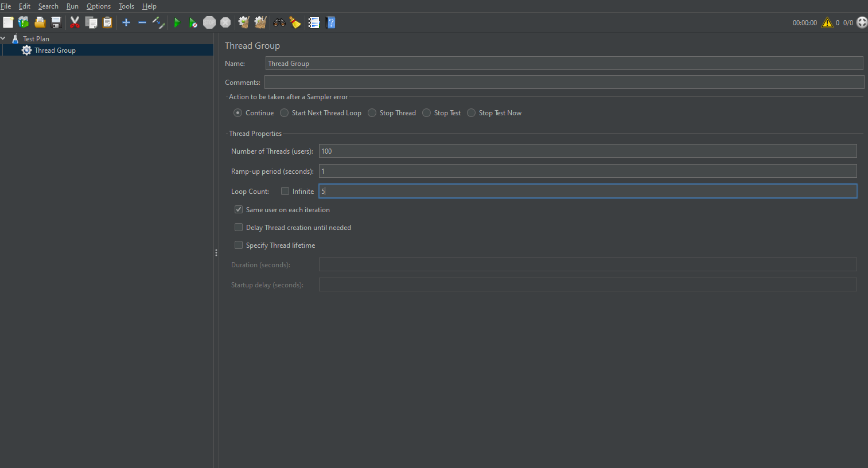Create a new test plan with New icon
This screenshot has width=868, height=468.
(8, 22)
